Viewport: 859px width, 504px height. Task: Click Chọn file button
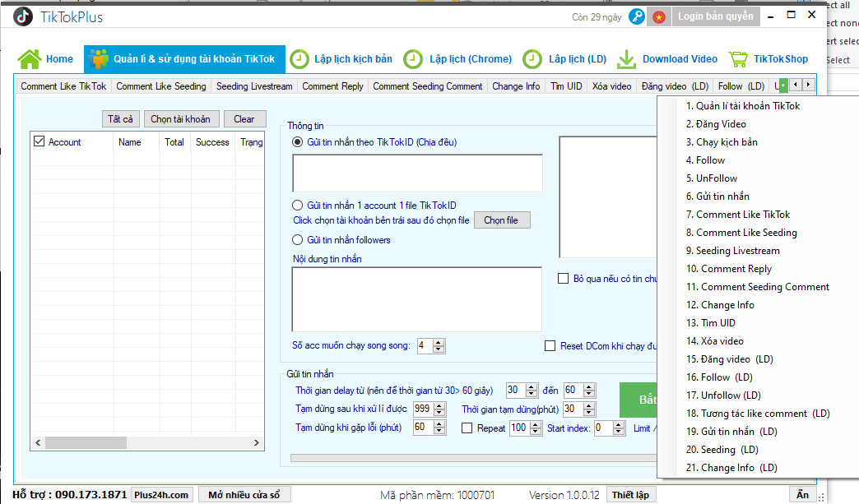pos(501,220)
